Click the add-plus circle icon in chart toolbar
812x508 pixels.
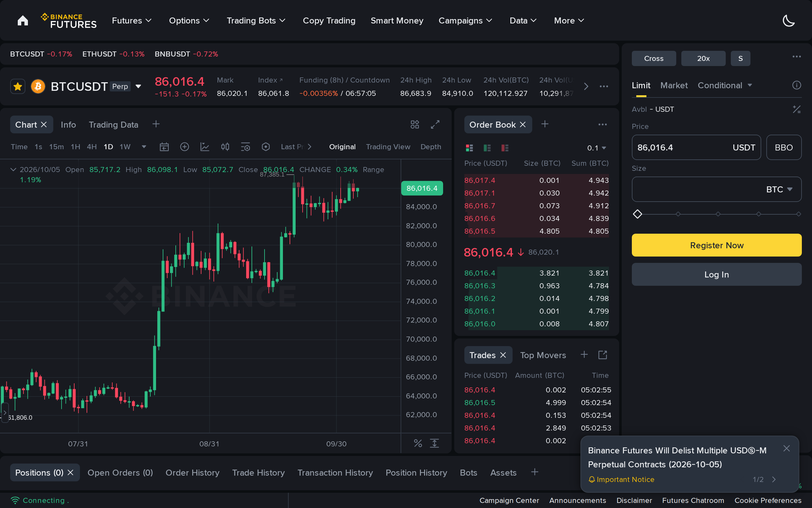coord(185,147)
